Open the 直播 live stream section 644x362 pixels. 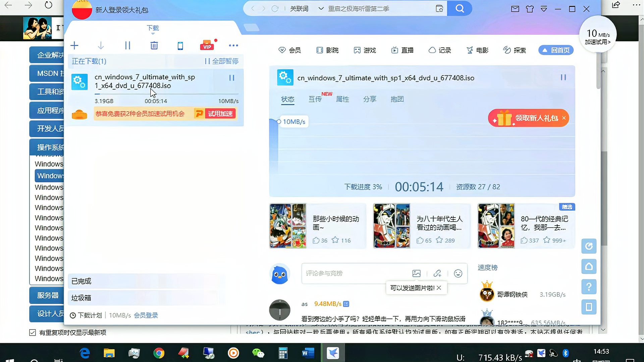coord(402,50)
